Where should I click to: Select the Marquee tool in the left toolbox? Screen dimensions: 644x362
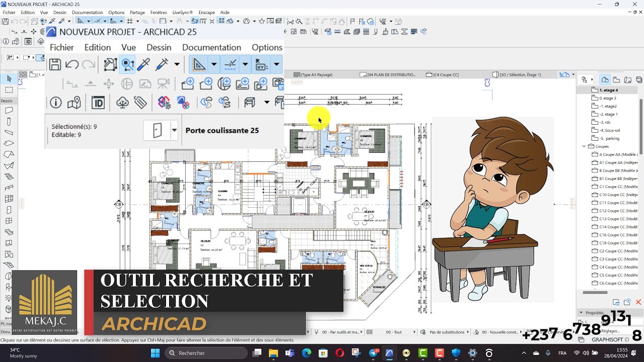(x=9, y=90)
